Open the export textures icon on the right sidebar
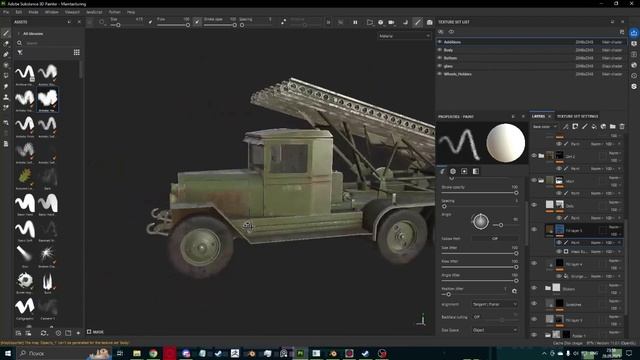Image resolution: width=640 pixels, height=360 pixels. tap(634, 33)
